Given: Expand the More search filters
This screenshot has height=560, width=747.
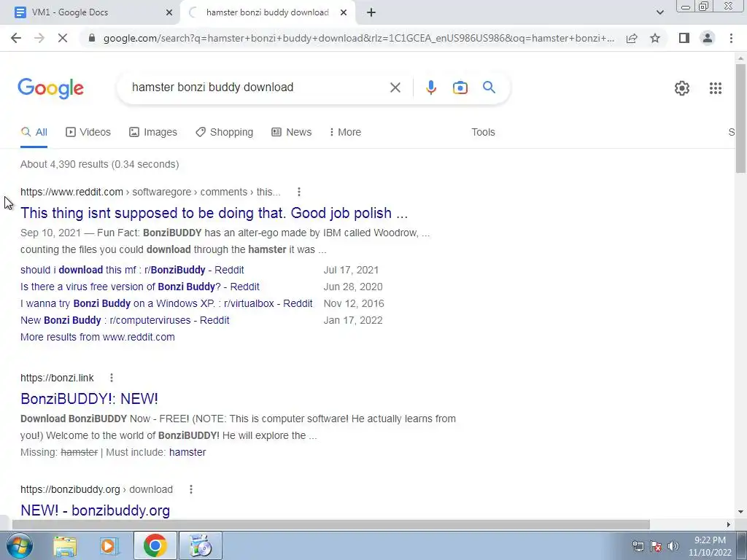Looking at the screenshot, I should pos(345,132).
